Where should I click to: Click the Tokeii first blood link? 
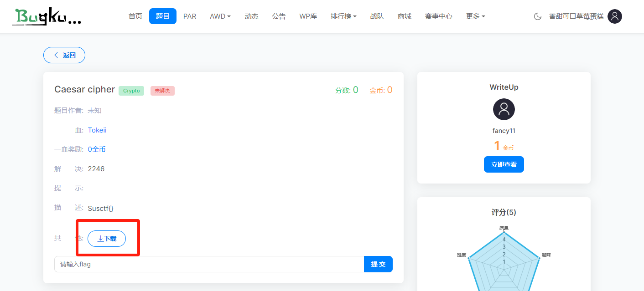point(97,130)
